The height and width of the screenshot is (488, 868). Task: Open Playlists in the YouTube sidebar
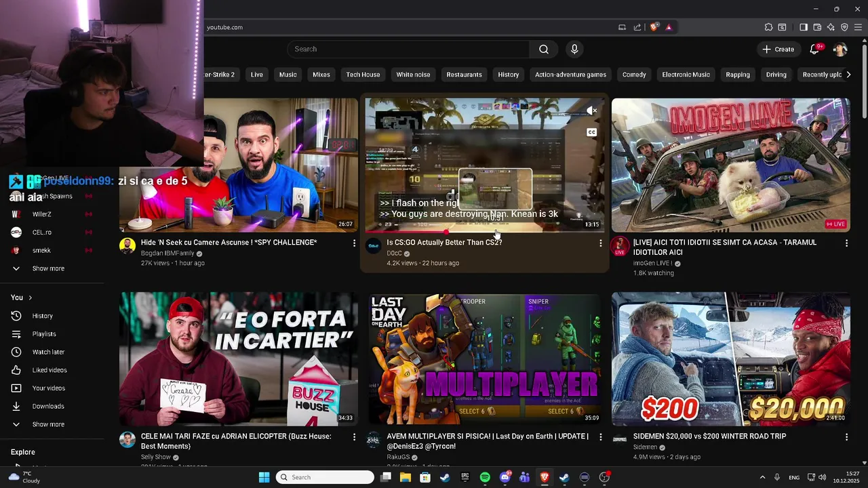tap(44, 334)
